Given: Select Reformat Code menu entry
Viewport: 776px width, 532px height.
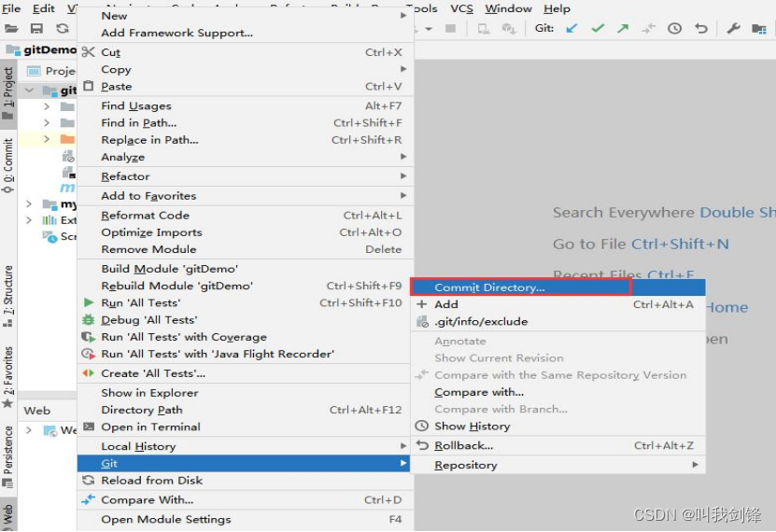Looking at the screenshot, I should pos(246,215).
